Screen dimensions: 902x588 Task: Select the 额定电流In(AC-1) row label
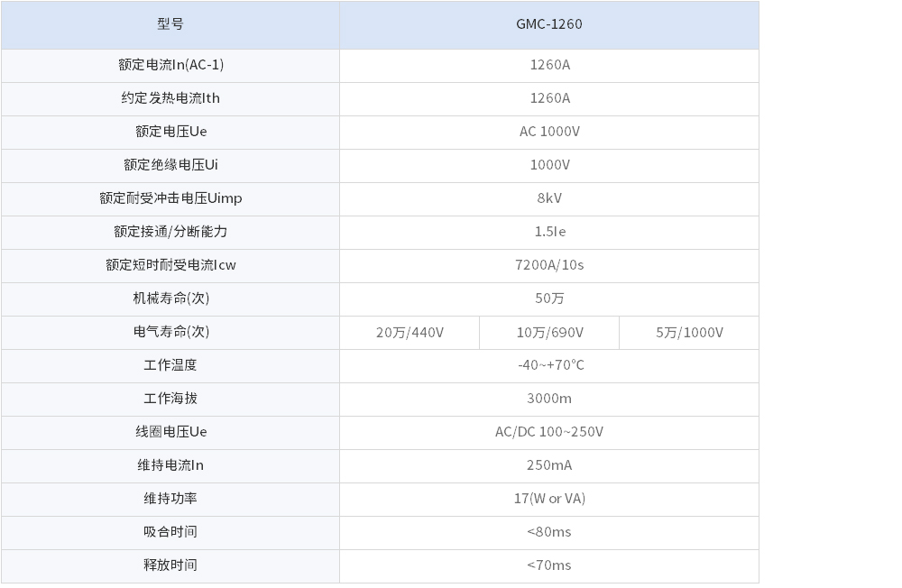coord(170,65)
